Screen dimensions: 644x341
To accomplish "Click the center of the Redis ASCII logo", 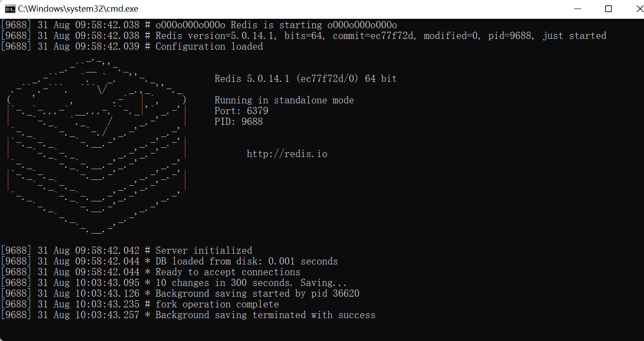I will [96, 148].
